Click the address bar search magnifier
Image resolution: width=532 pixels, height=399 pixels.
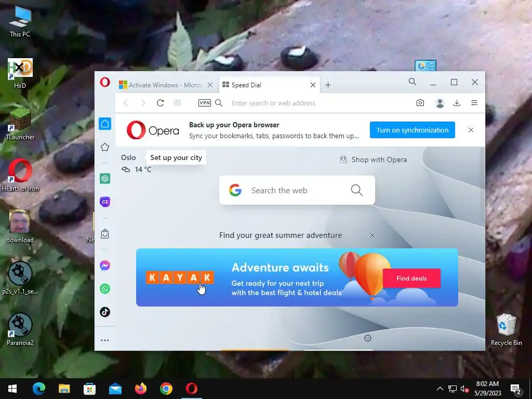pyautogui.click(x=219, y=103)
